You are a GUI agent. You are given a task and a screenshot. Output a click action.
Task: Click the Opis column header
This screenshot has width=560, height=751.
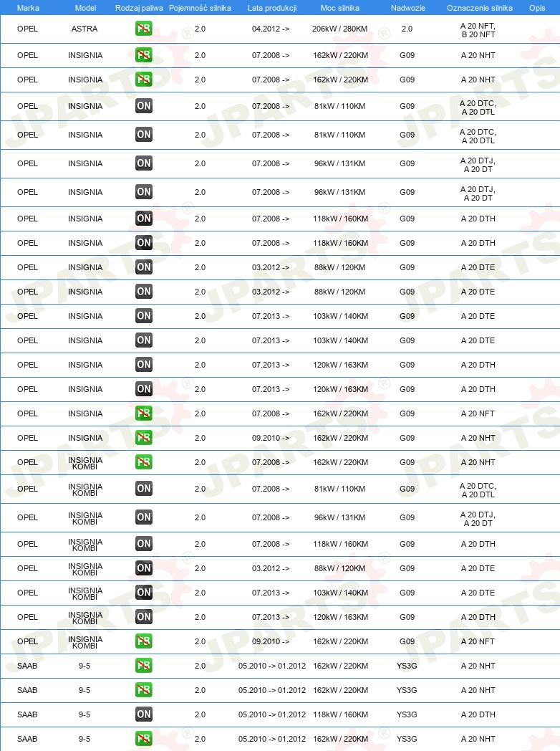point(537,8)
